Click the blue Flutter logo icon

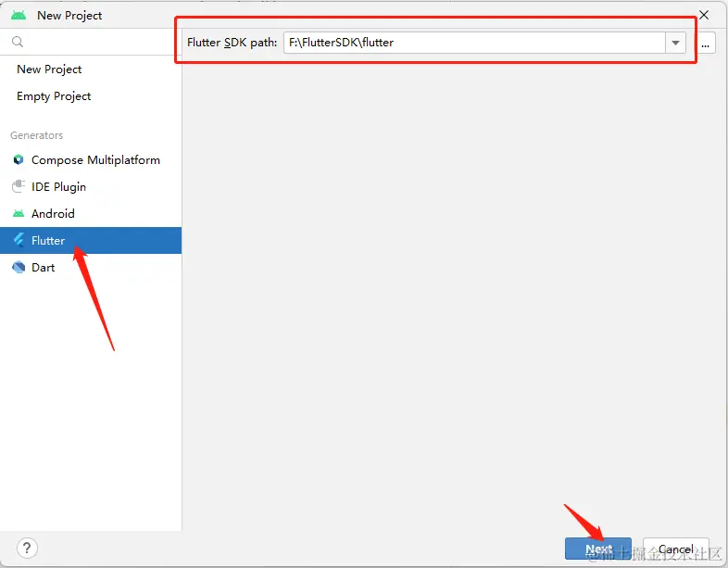[x=19, y=241]
